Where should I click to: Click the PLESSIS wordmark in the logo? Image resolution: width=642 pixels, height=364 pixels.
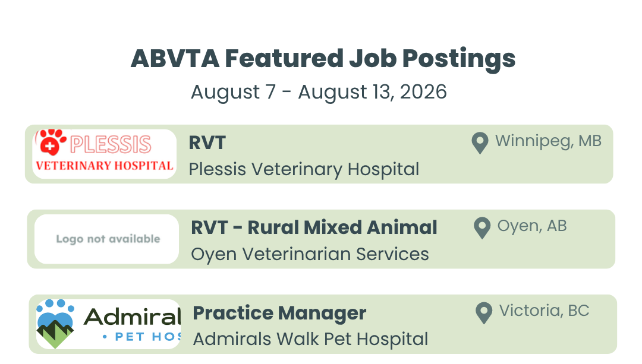(x=111, y=144)
